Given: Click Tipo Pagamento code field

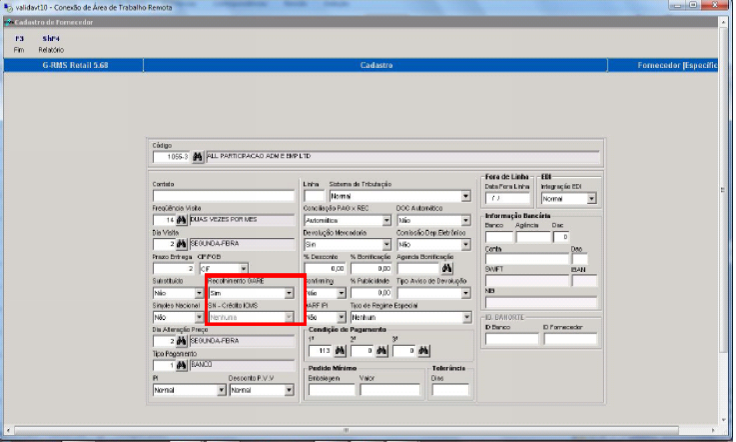Looking at the screenshot, I should pyautogui.click(x=164, y=366).
